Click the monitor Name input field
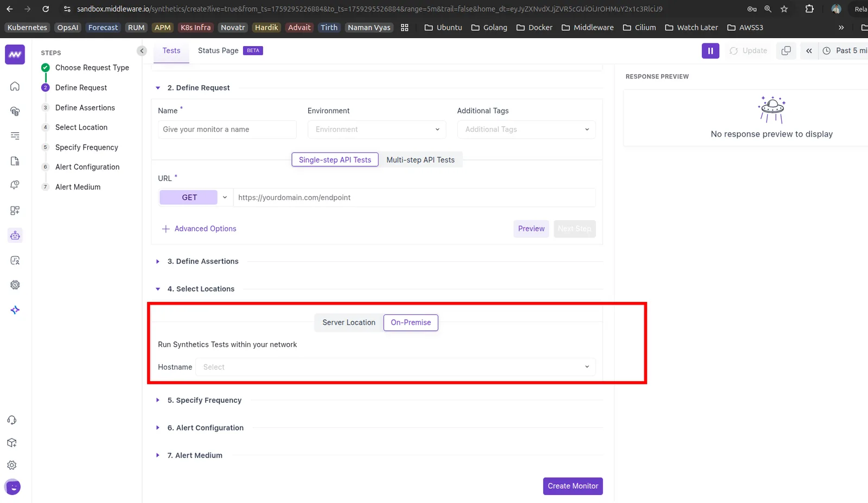The image size is (868, 503). pyautogui.click(x=227, y=130)
